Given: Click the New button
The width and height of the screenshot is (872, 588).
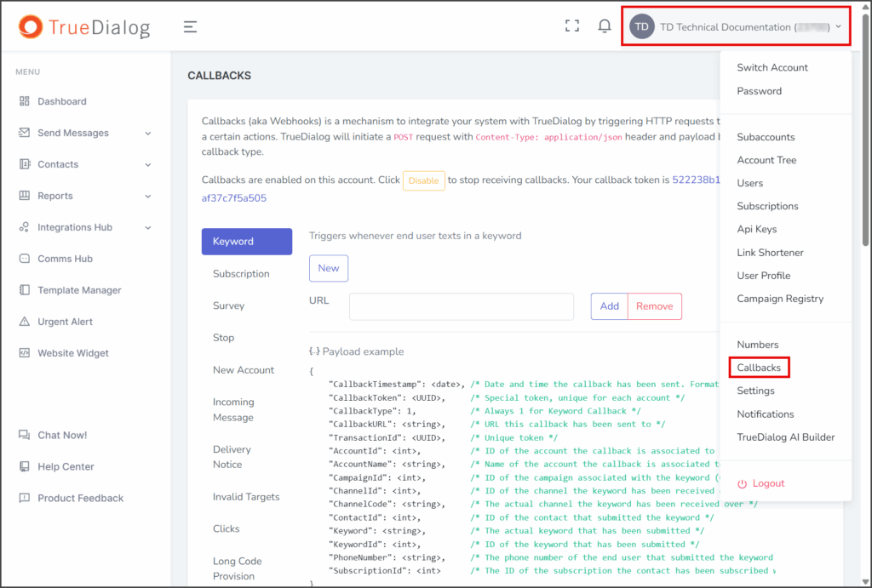Looking at the screenshot, I should click(x=329, y=268).
